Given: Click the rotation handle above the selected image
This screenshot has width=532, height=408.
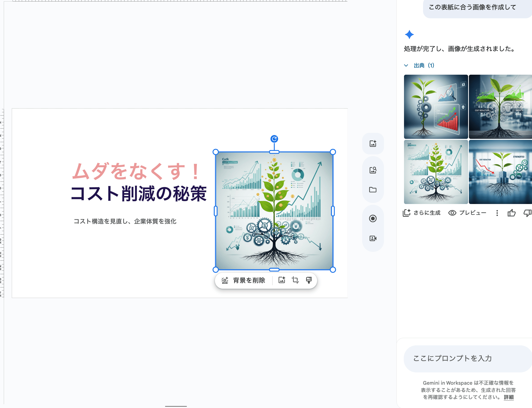Looking at the screenshot, I should click(274, 139).
